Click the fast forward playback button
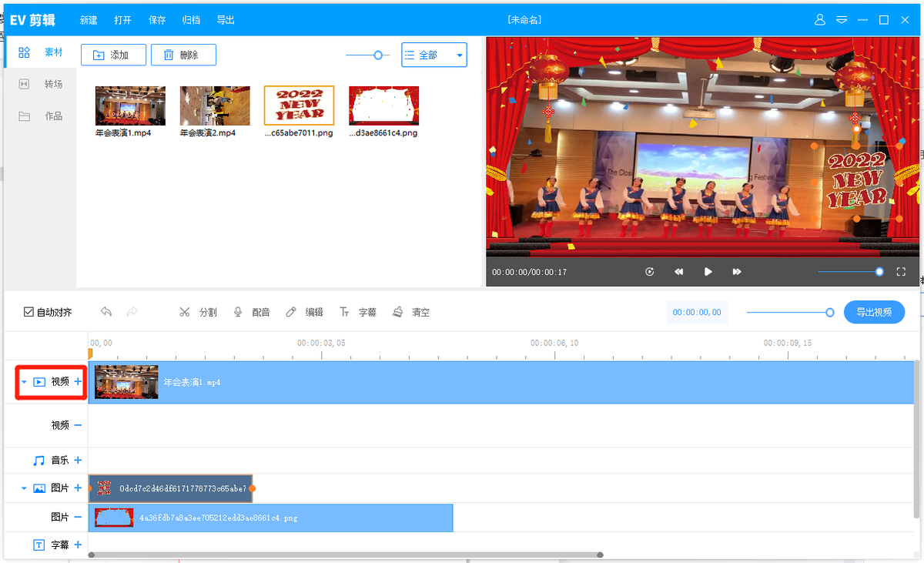 point(737,272)
